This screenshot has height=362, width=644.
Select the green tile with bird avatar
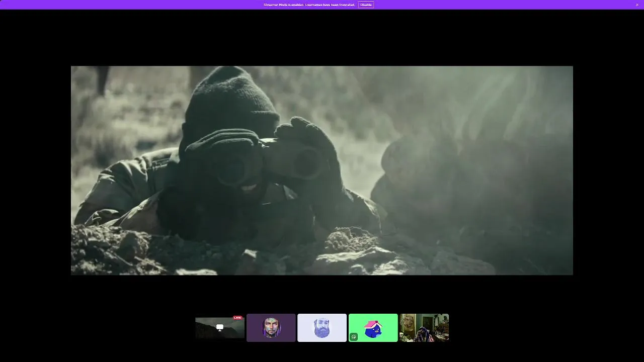click(373, 328)
